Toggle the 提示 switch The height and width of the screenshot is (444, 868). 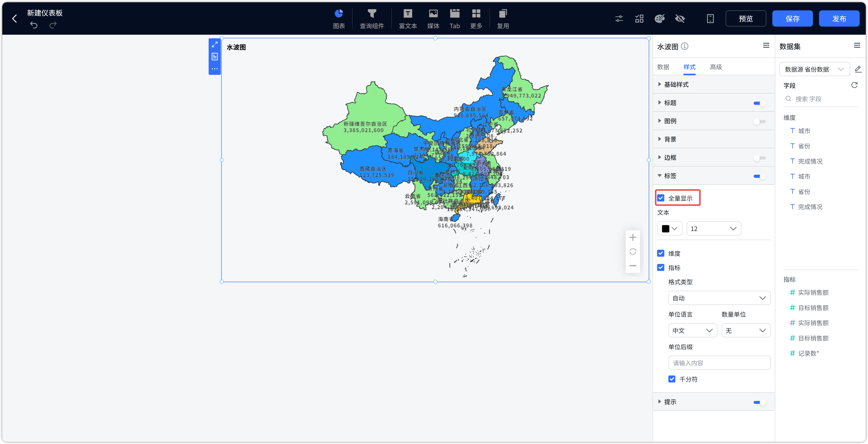coord(759,402)
